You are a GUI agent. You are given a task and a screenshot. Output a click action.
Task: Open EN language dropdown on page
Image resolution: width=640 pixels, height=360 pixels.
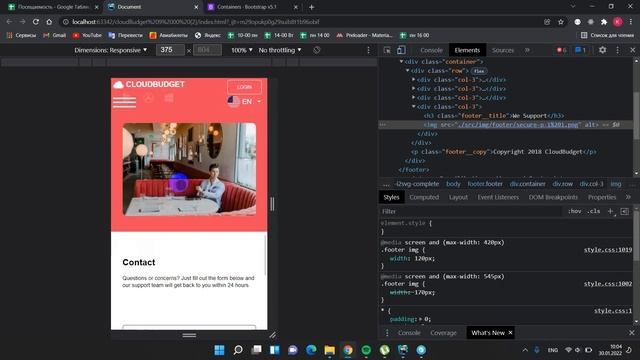click(244, 101)
